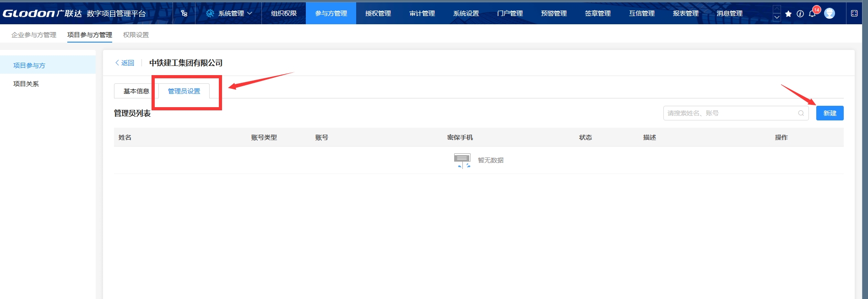Image resolution: width=868 pixels, height=299 pixels.
Task: Open the info circle icon
Action: click(x=800, y=14)
